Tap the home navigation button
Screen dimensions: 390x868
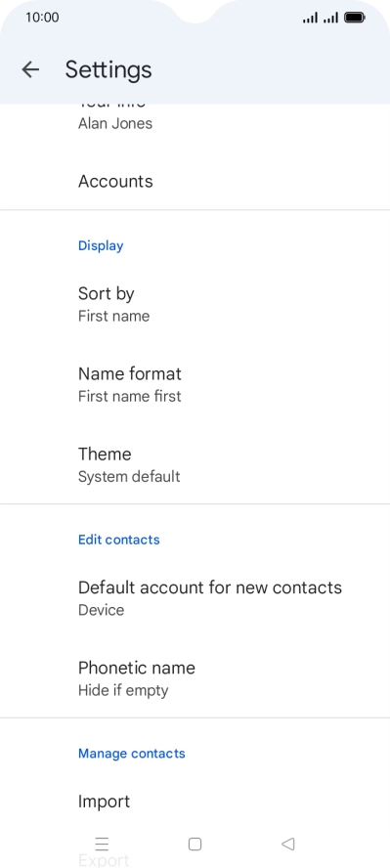(195, 844)
